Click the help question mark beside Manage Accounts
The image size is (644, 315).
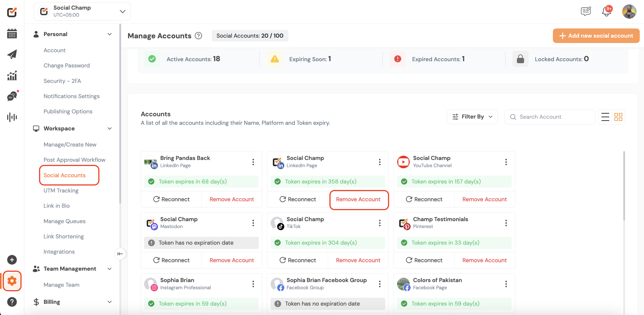coord(198,36)
